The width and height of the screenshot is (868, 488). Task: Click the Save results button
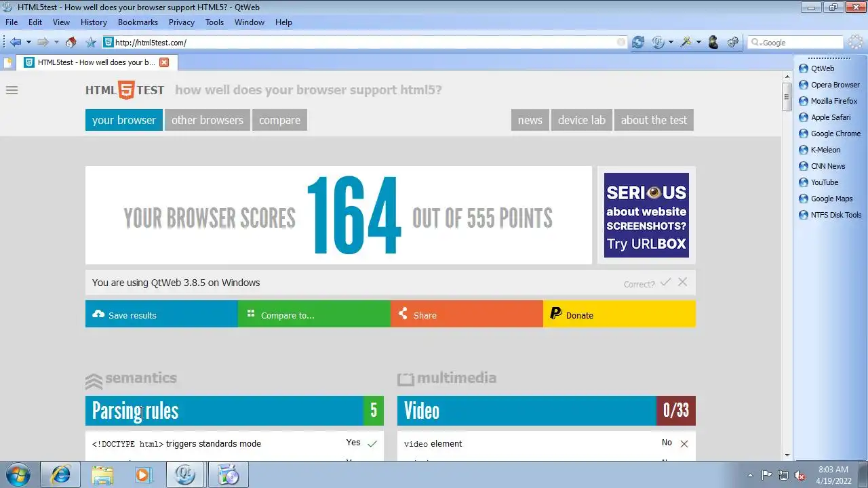(x=161, y=314)
